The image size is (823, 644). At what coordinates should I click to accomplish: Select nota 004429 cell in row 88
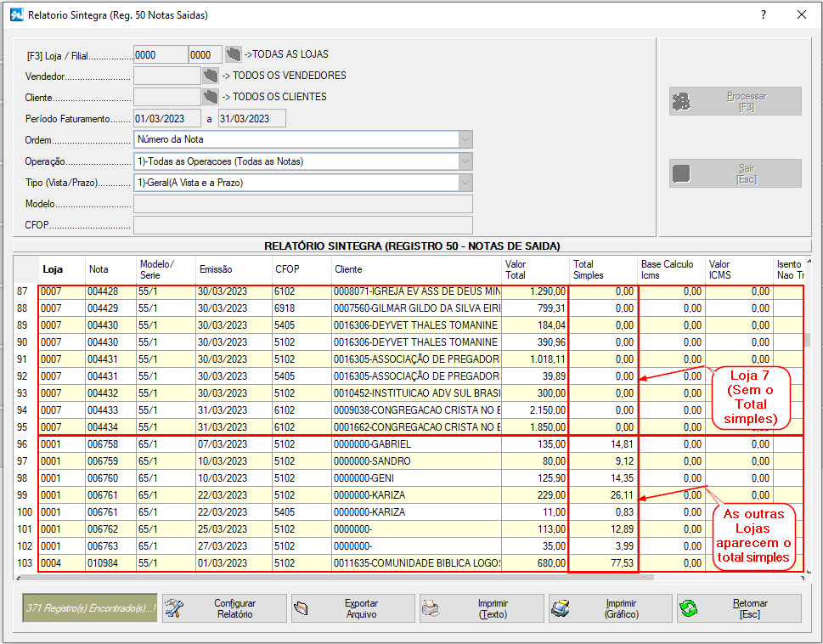point(110,308)
